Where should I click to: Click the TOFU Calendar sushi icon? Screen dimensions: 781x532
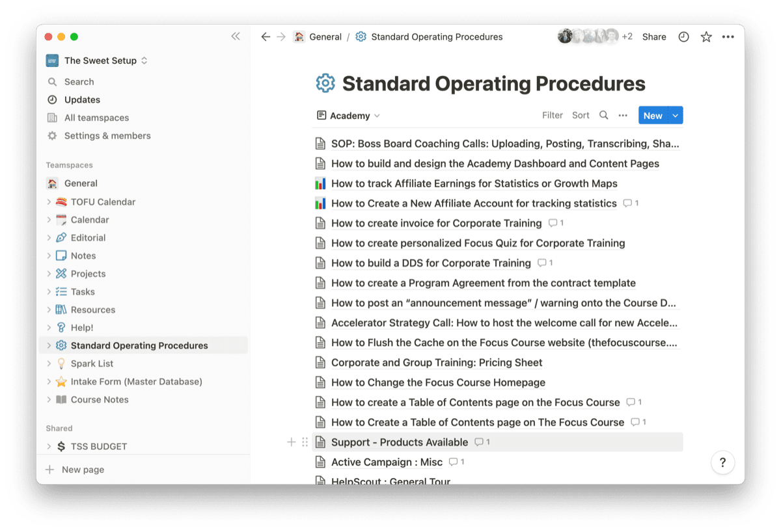61,202
